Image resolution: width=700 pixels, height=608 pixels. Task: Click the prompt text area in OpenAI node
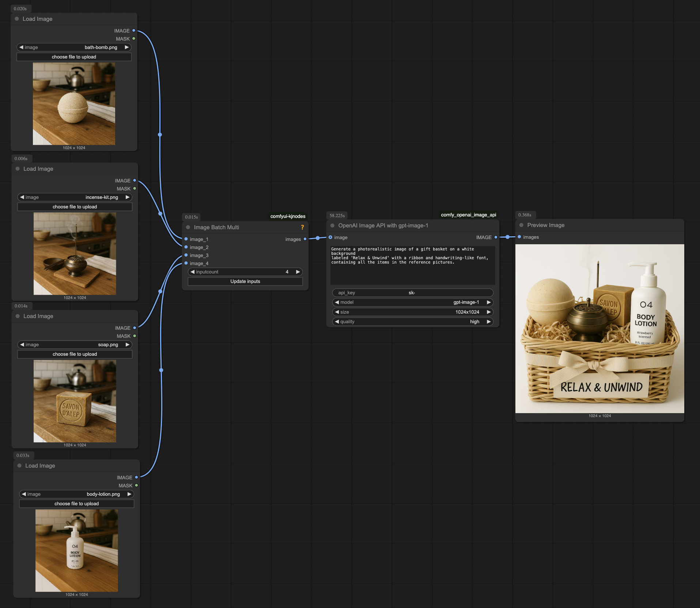click(x=413, y=265)
